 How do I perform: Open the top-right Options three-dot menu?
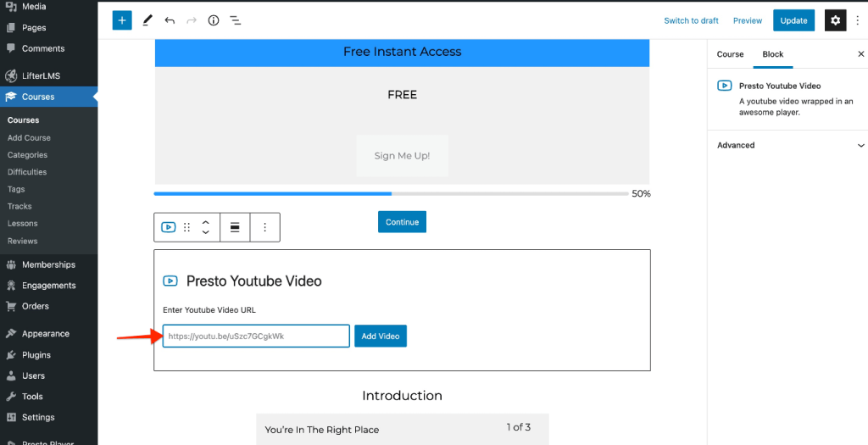click(x=858, y=20)
